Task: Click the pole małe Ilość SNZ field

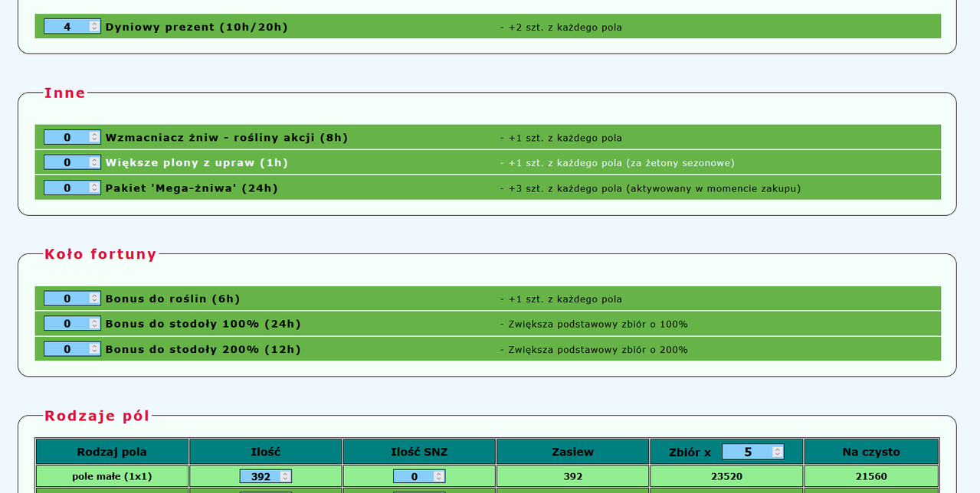Action: tap(419, 476)
